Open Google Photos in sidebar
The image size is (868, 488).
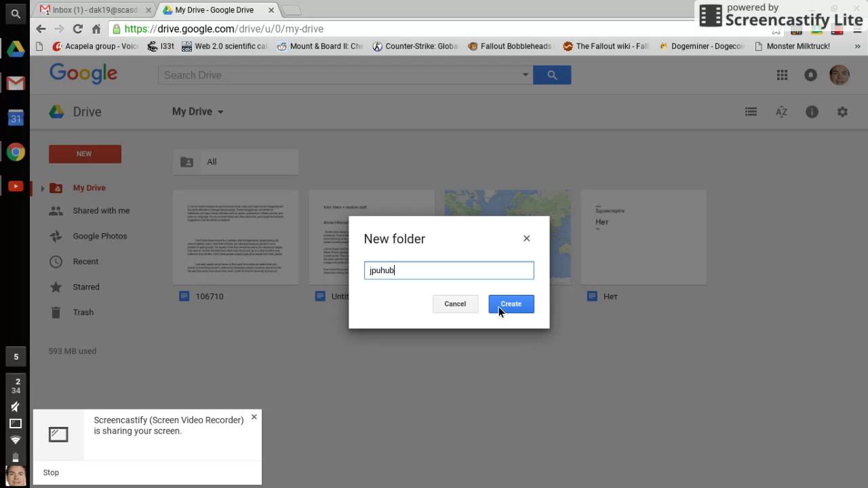[x=100, y=236]
